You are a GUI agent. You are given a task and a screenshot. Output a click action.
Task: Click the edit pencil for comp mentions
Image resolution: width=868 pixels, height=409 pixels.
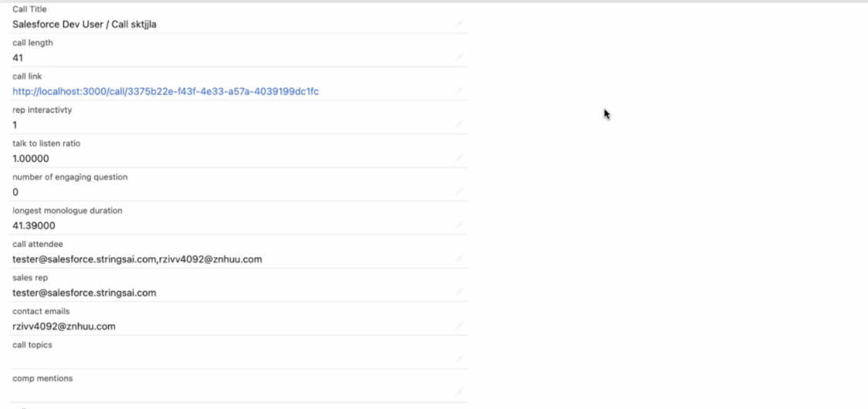(459, 393)
